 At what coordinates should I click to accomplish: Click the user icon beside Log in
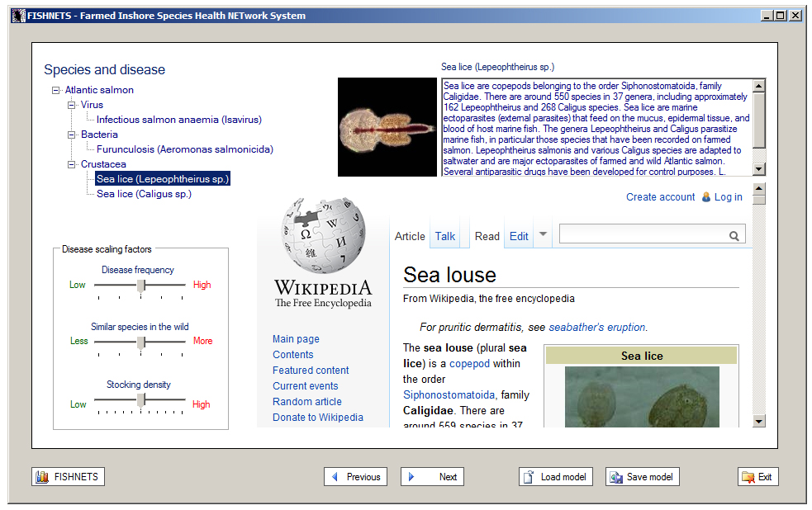[x=705, y=197]
